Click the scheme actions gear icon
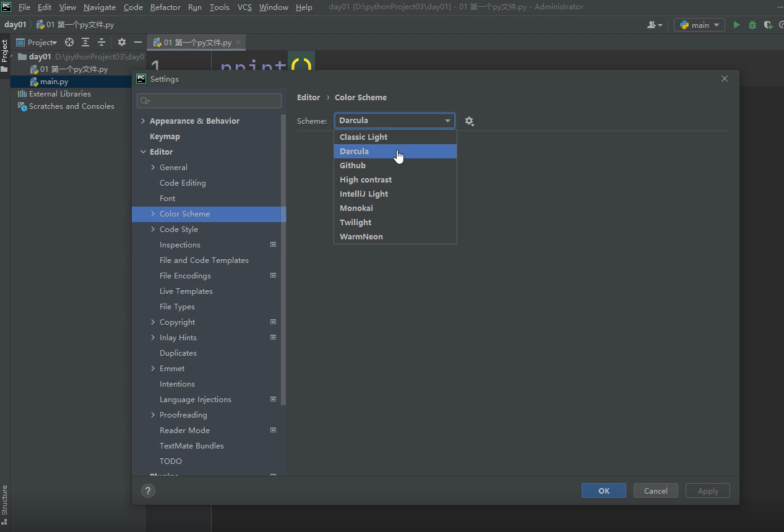 [x=470, y=121]
